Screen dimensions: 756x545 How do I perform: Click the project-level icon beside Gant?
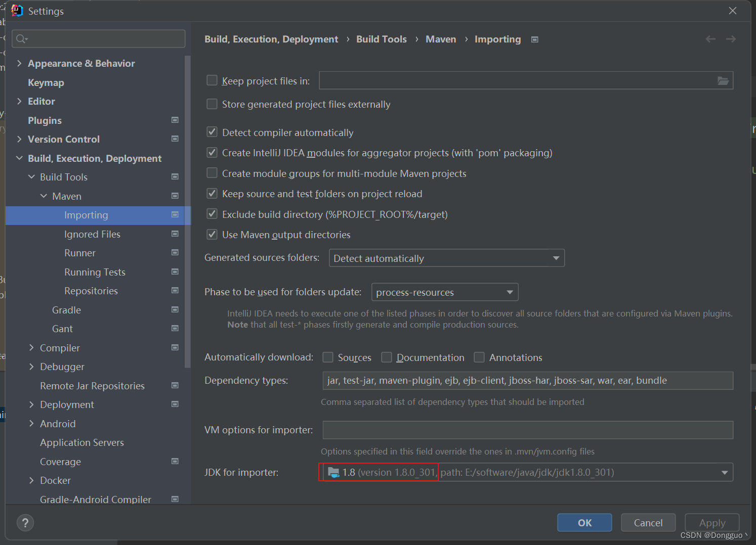pyautogui.click(x=175, y=328)
